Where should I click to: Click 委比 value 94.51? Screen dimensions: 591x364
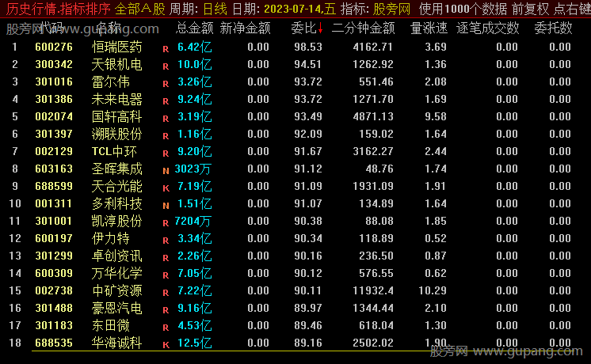[x=308, y=64]
